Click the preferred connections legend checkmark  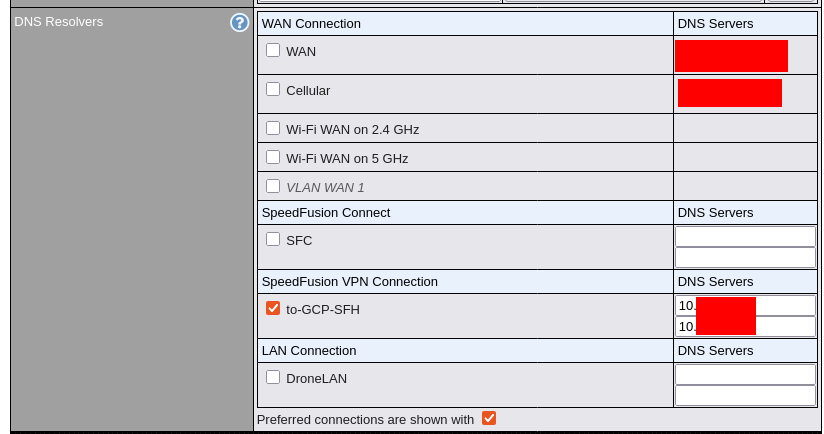tap(489, 418)
